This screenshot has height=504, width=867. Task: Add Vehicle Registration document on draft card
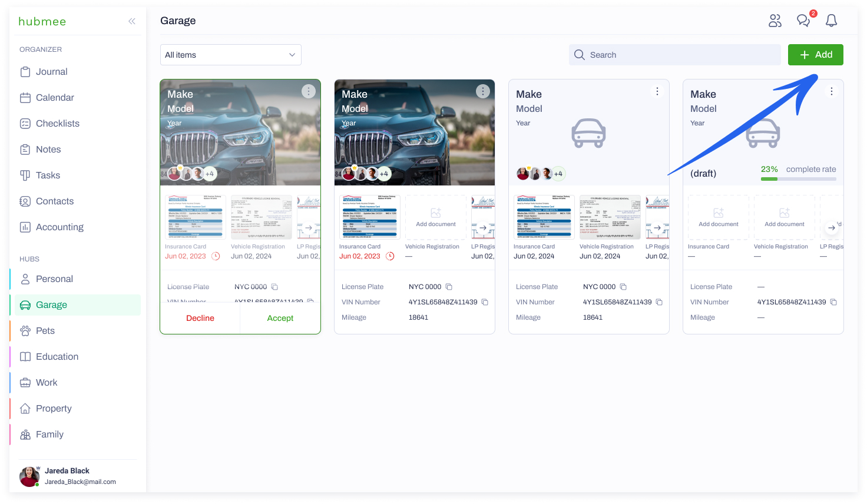point(785,217)
